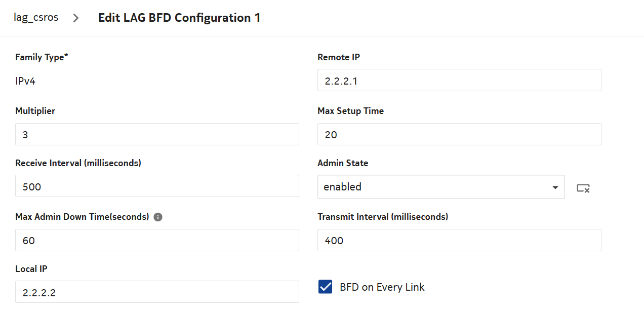The width and height of the screenshot is (644, 313).
Task: Click the IPv4 Family Type value
Action: 25,81
